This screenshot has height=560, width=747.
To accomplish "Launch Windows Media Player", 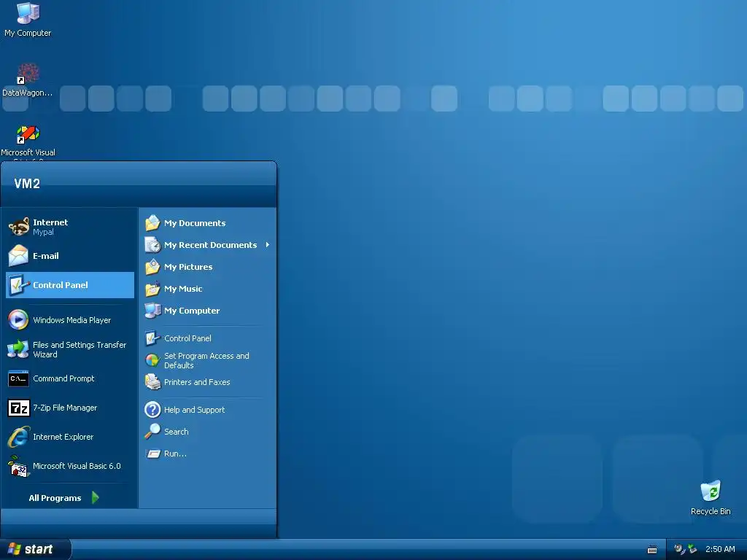I will pos(70,320).
